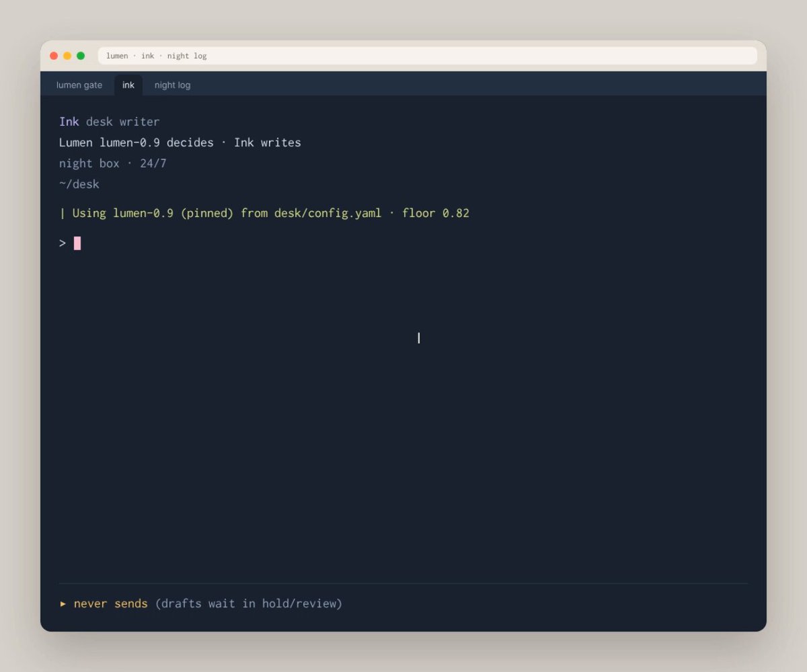Click the red close window button

(54, 56)
